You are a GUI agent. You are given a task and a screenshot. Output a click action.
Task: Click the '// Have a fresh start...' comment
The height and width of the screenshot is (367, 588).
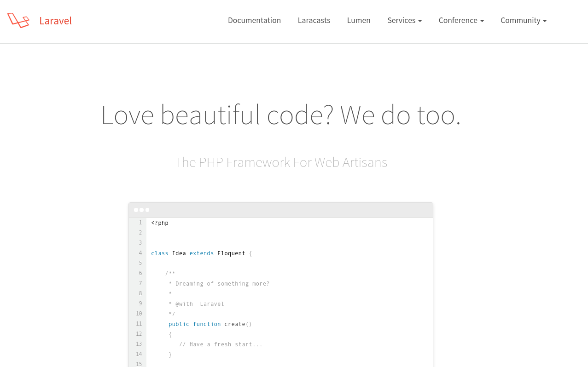click(x=221, y=344)
